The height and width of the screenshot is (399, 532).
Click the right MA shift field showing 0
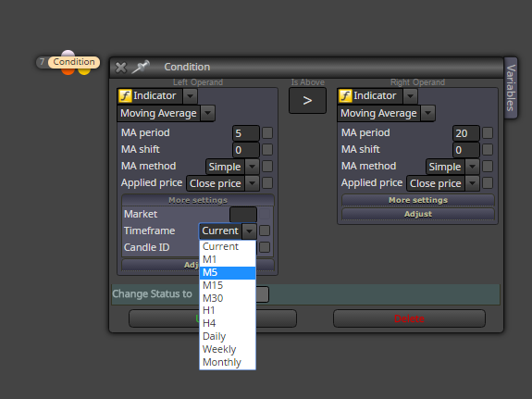tap(466, 150)
